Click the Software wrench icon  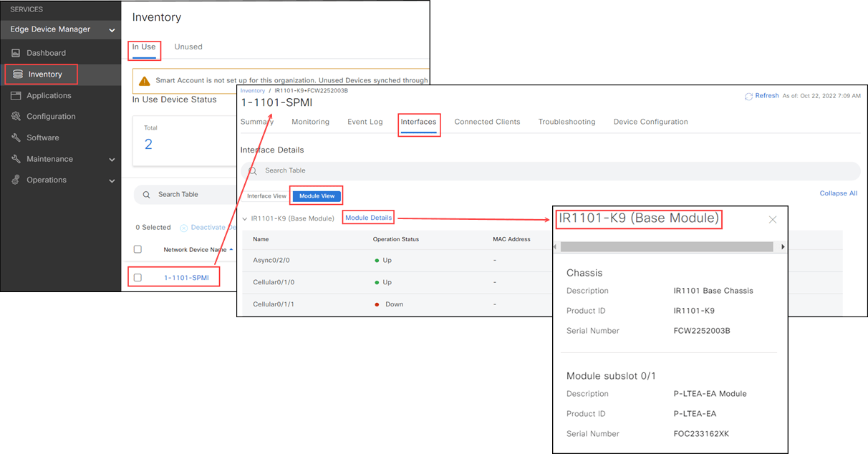pyautogui.click(x=16, y=137)
